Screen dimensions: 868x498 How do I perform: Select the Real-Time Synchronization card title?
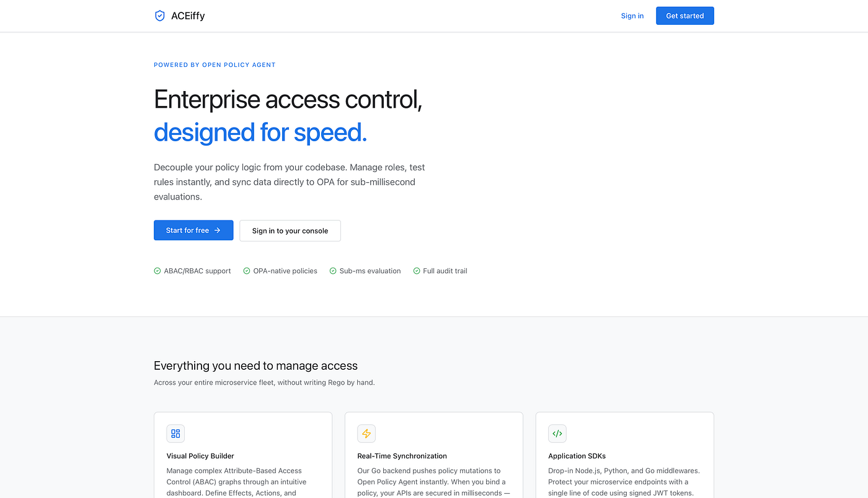pos(402,456)
